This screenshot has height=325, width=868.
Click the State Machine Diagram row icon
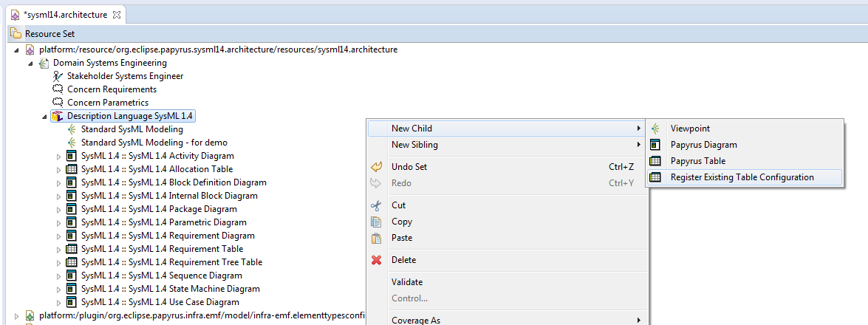72,289
